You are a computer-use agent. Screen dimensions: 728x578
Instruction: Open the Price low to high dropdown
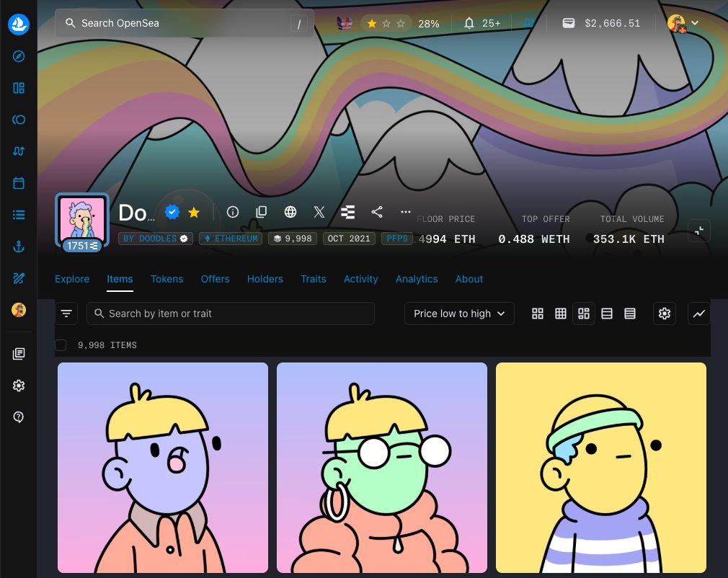(x=459, y=314)
